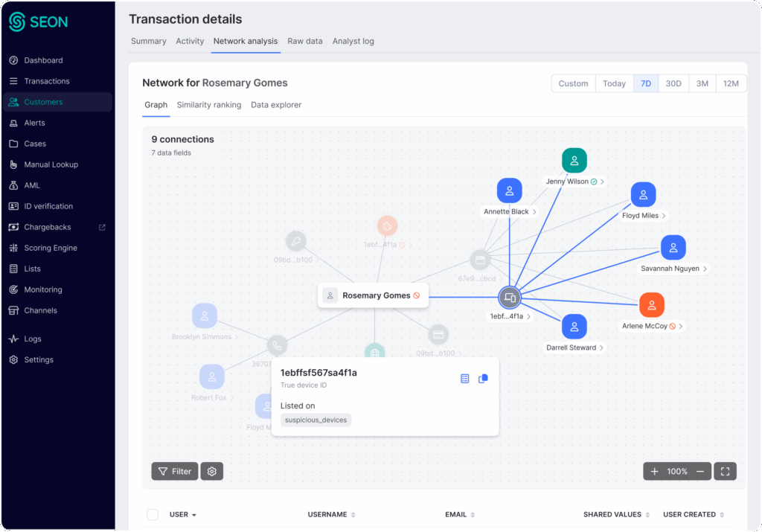
Task: Switch time range to 12M
Action: (x=731, y=83)
